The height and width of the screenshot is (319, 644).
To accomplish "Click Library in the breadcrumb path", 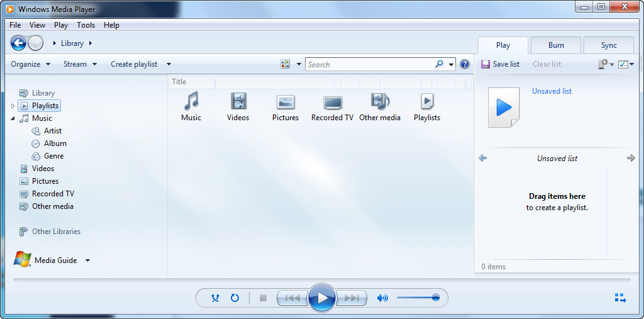I will click(72, 43).
